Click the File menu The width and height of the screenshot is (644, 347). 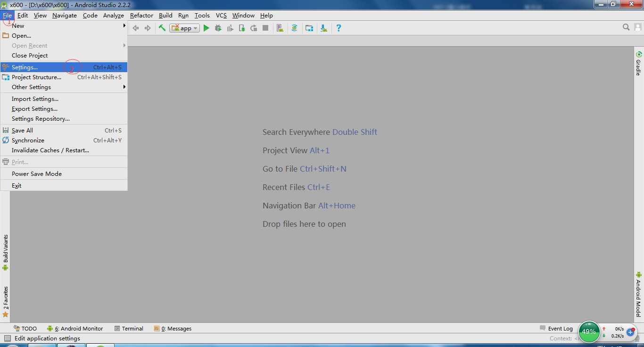pyautogui.click(x=7, y=15)
